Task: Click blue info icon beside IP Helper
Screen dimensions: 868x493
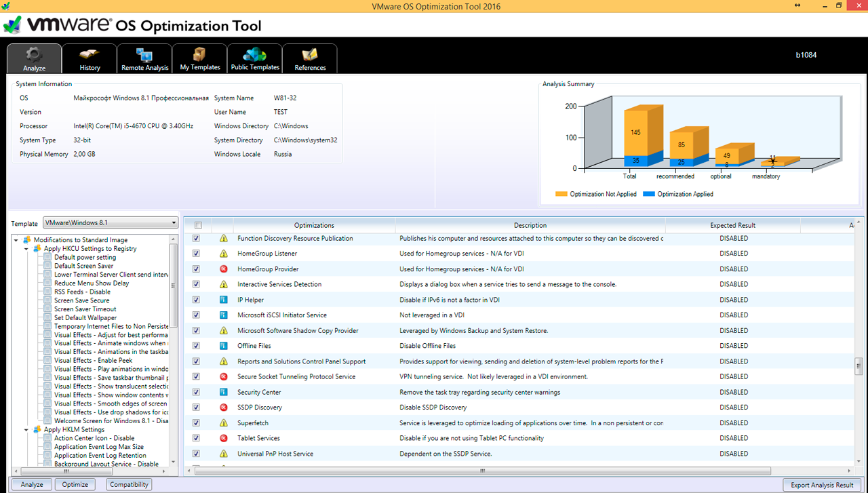Action: [x=224, y=300]
